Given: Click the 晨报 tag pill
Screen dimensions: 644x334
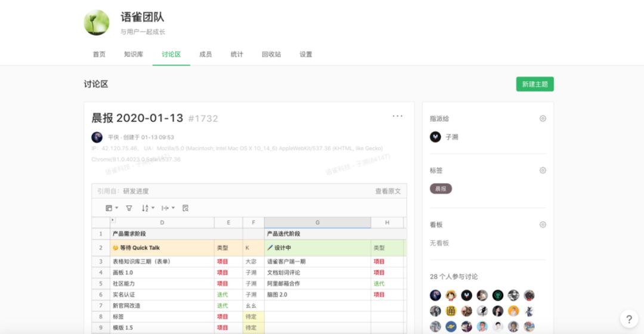Looking at the screenshot, I should tap(441, 188).
